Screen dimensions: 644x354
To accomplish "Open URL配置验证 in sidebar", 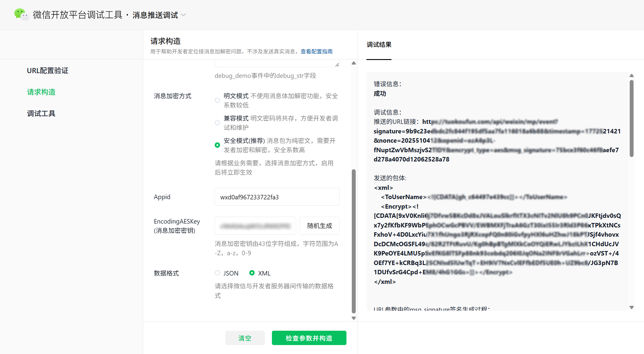I will pyautogui.click(x=48, y=71).
